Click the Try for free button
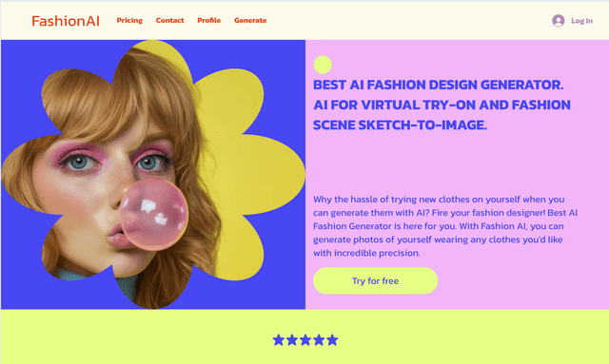609x364 pixels. point(375,280)
